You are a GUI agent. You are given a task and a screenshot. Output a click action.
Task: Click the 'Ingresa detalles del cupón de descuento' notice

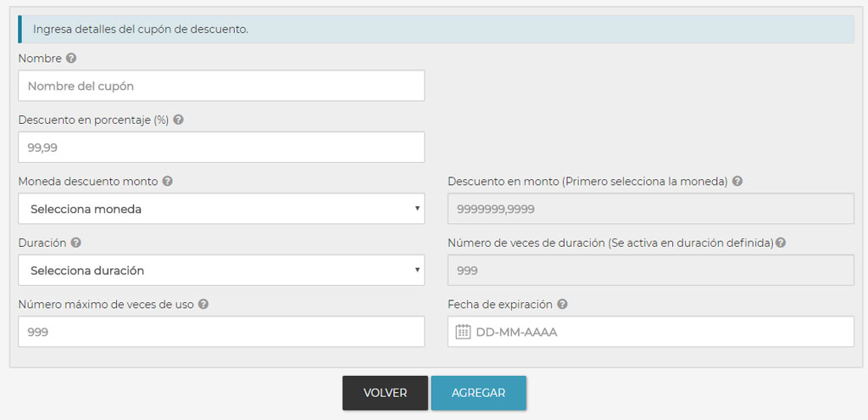pyautogui.click(x=437, y=30)
